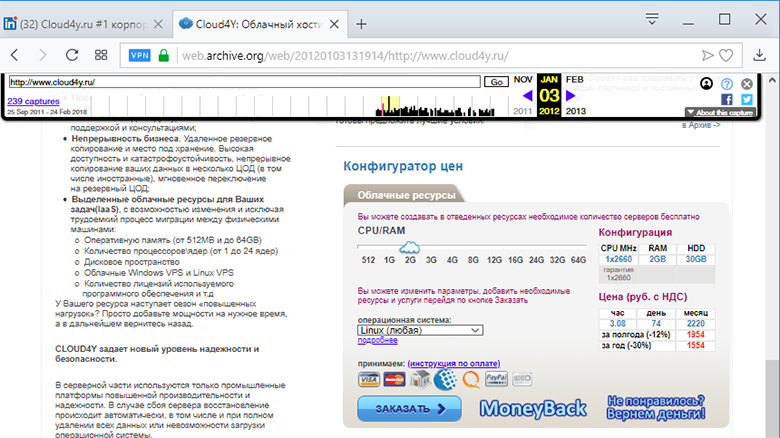Image resolution: width=780 pixels, height=438 pixels.
Task: Select the Облачные ресурсы tab
Action: 406,195
